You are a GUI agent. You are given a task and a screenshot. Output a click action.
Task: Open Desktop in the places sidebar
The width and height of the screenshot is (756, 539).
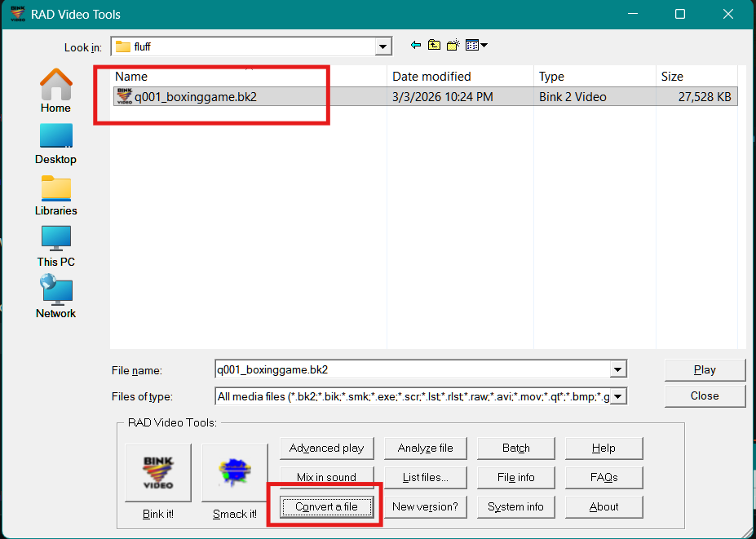[56, 144]
